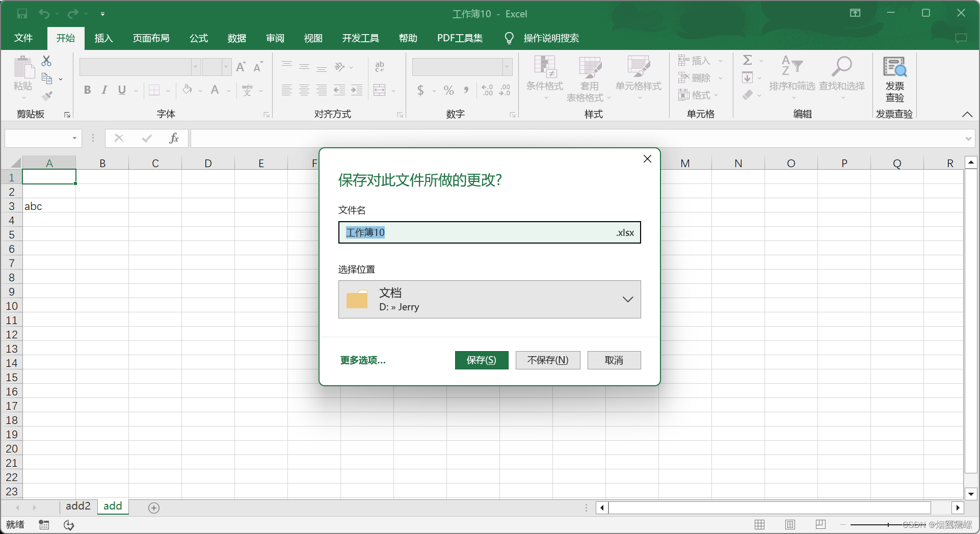
Task: Click the Increase font size icon
Action: pos(241,67)
